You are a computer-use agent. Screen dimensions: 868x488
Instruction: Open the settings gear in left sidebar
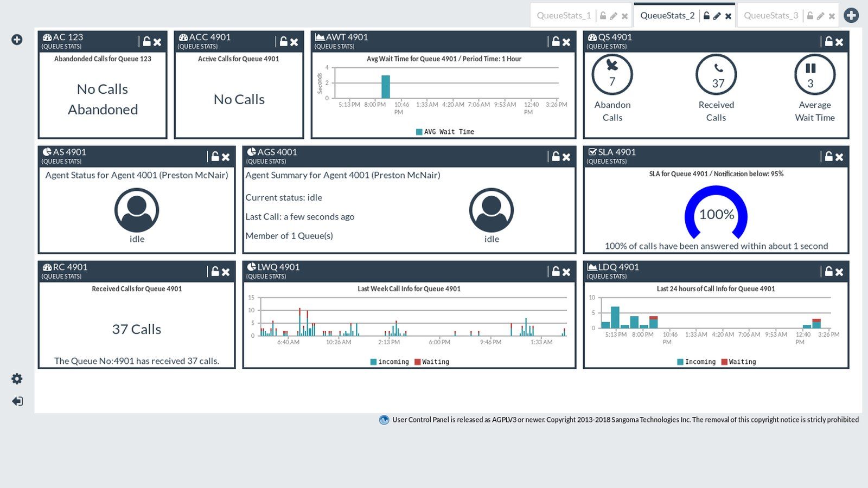pyautogui.click(x=17, y=378)
